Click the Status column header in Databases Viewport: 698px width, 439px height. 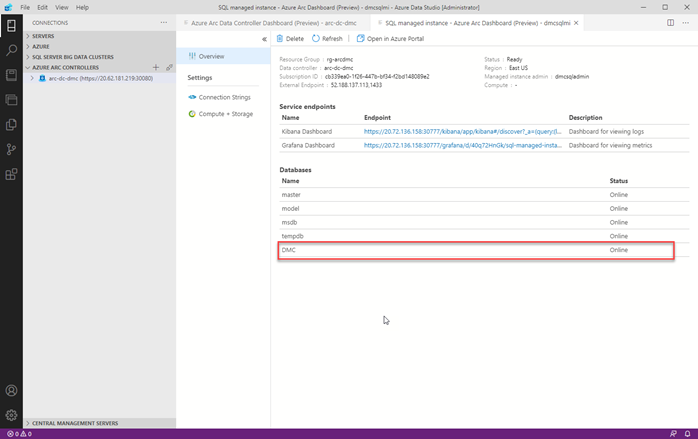tap(618, 181)
